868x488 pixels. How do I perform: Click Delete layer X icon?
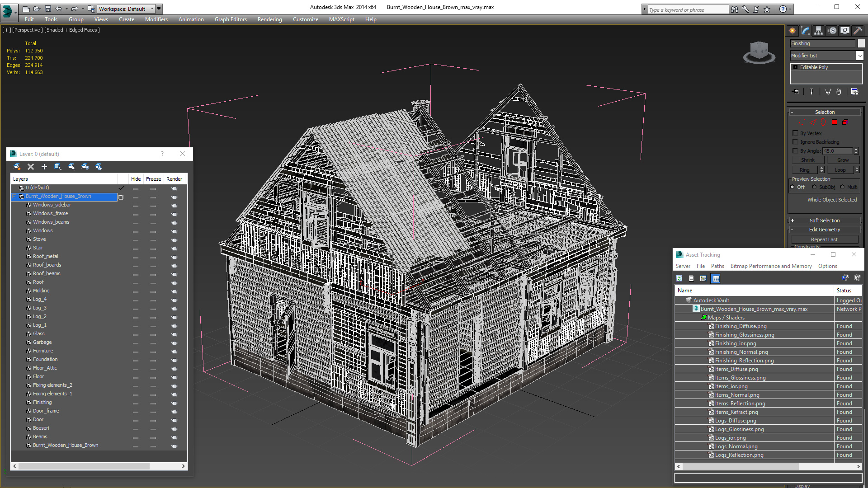(31, 167)
